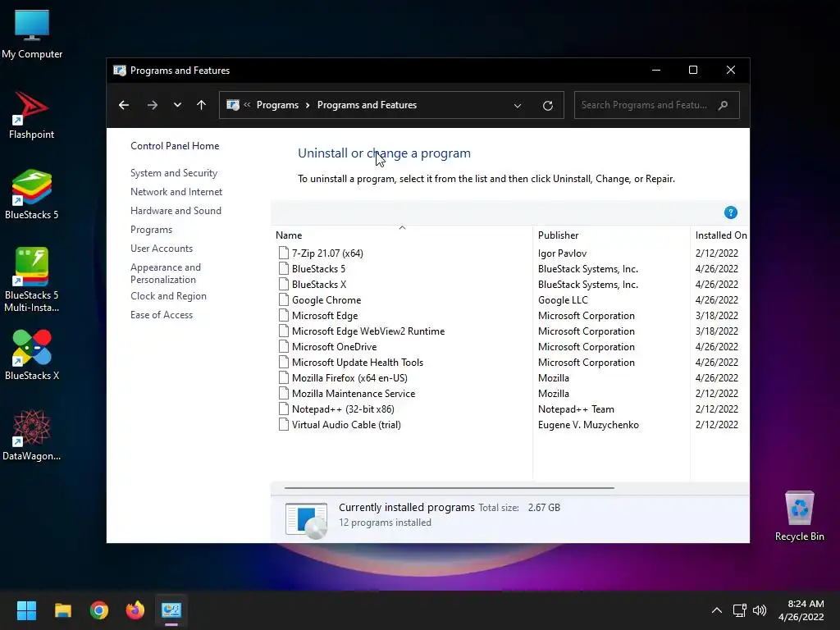The width and height of the screenshot is (840, 630).
Task: Expand the address bar history dropdown
Action: (518, 106)
